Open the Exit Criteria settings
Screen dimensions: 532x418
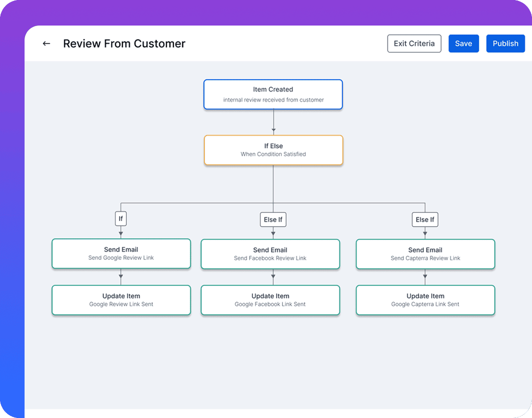tap(414, 43)
